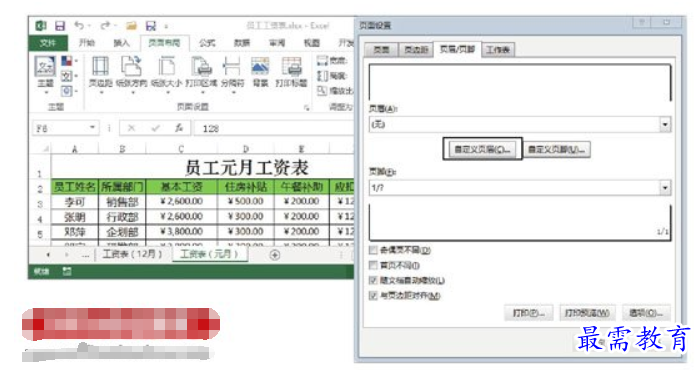
Task: Switch to the 页边距 tab in Page Setup dialog
Action: click(415, 49)
